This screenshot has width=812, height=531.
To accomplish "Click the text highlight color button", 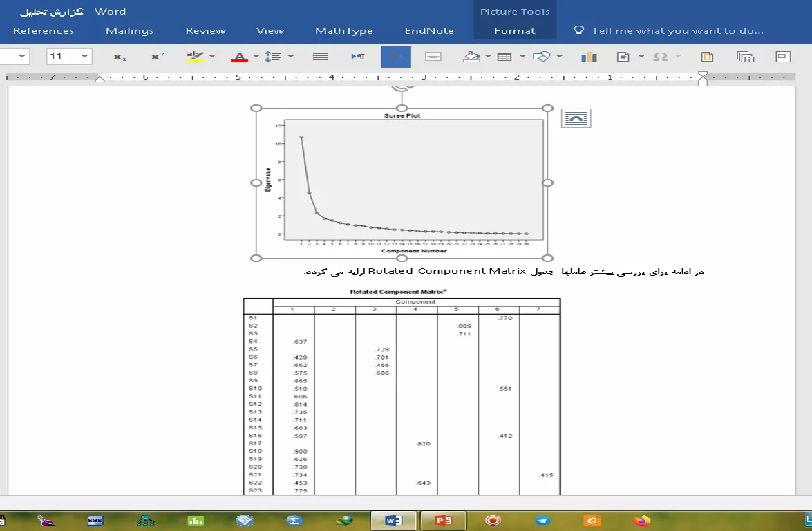I will tap(195, 57).
